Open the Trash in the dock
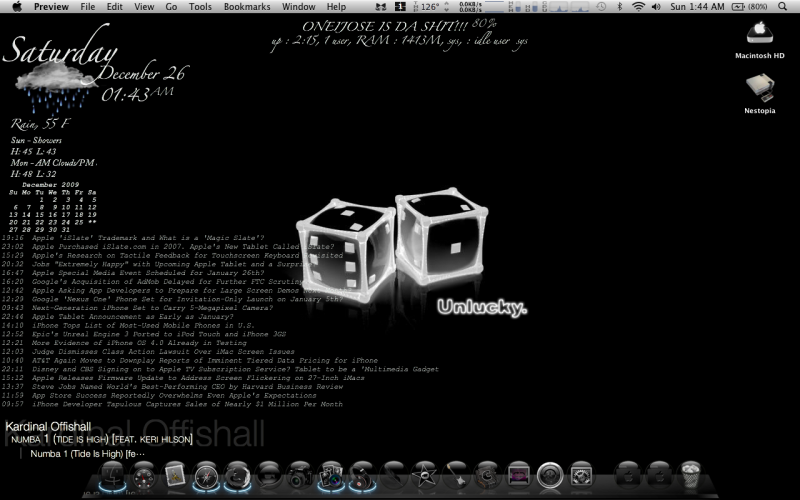The image size is (800, 500). pos(690,476)
